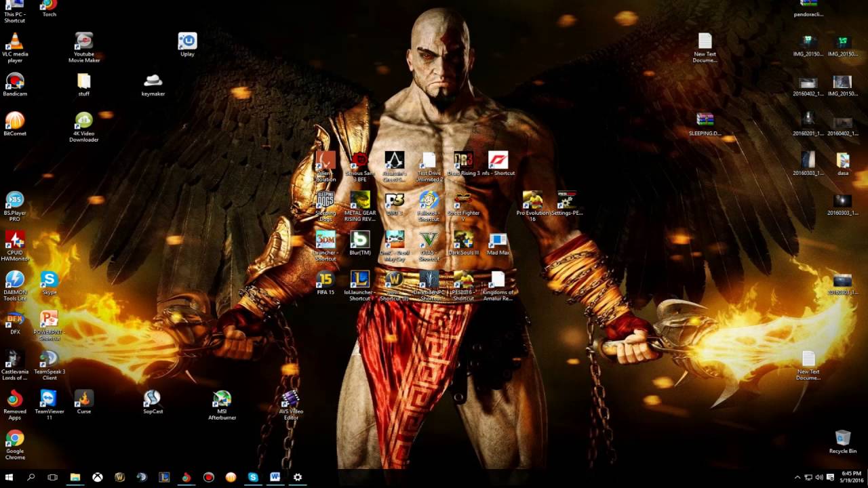
Task: Select the FIFA 15 icon
Action: [x=325, y=283]
